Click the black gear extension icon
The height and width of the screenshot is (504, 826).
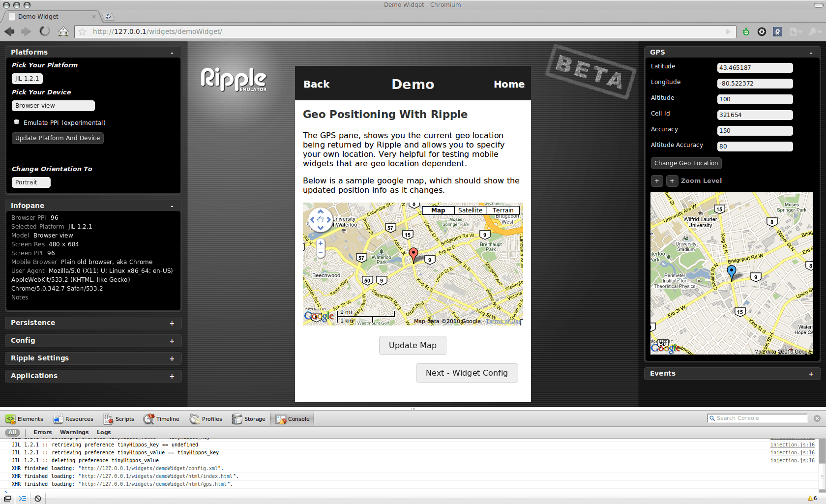(762, 31)
